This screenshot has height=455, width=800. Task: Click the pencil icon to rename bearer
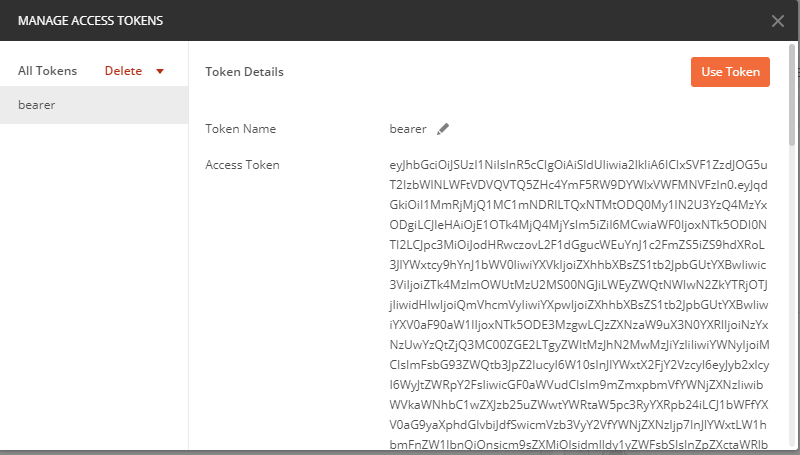click(443, 129)
